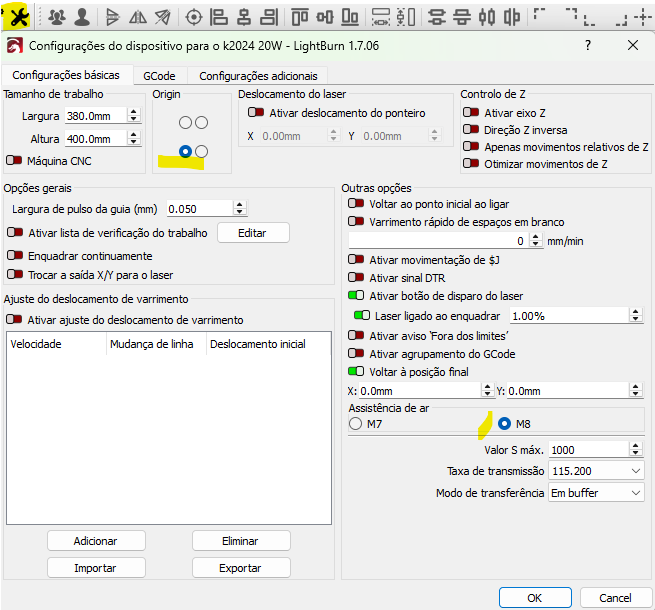The height and width of the screenshot is (610, 655).
Task: Open the Configurações adicionais tab
Action: click(x=258, y=76)
